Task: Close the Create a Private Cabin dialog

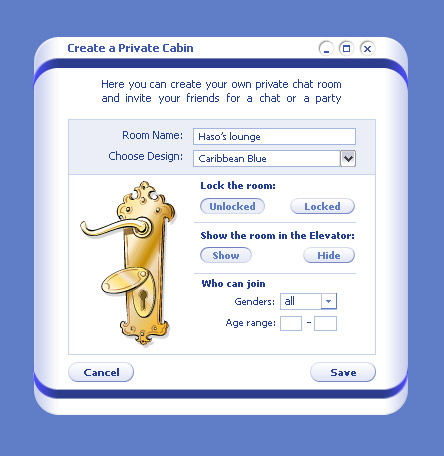Action: pyautogui.click(x=367, y=49)
